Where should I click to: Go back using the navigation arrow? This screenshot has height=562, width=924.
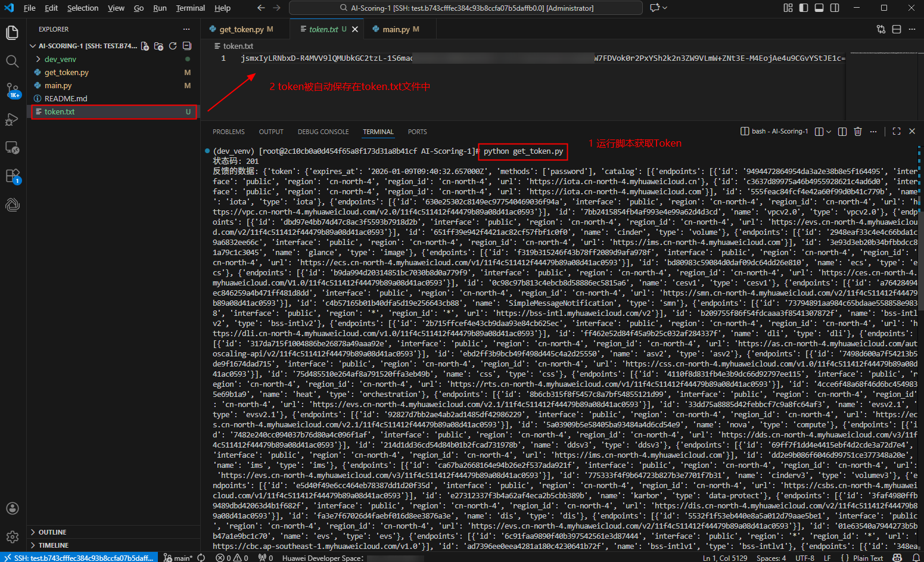coord(261,8)
